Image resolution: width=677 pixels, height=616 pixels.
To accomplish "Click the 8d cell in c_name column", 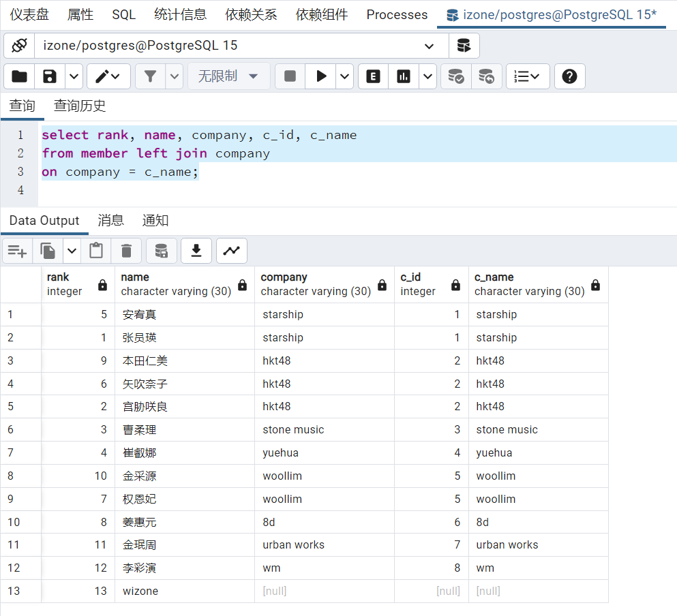I will pos(539,523).
